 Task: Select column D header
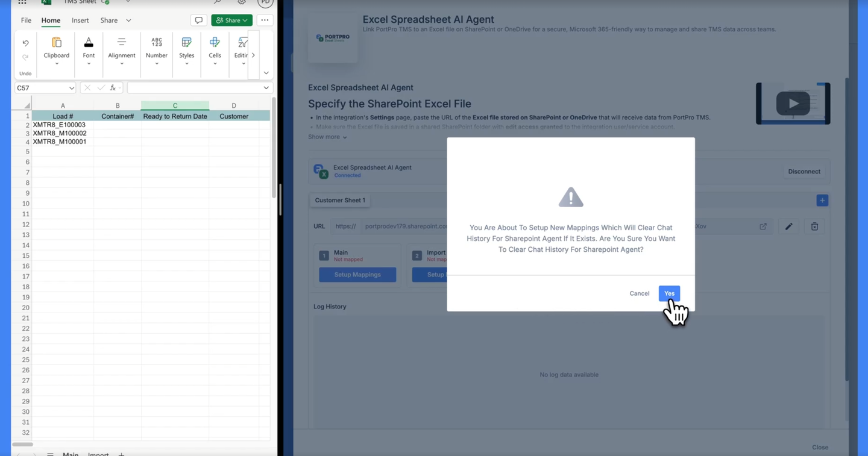click(x=234, y=105)
